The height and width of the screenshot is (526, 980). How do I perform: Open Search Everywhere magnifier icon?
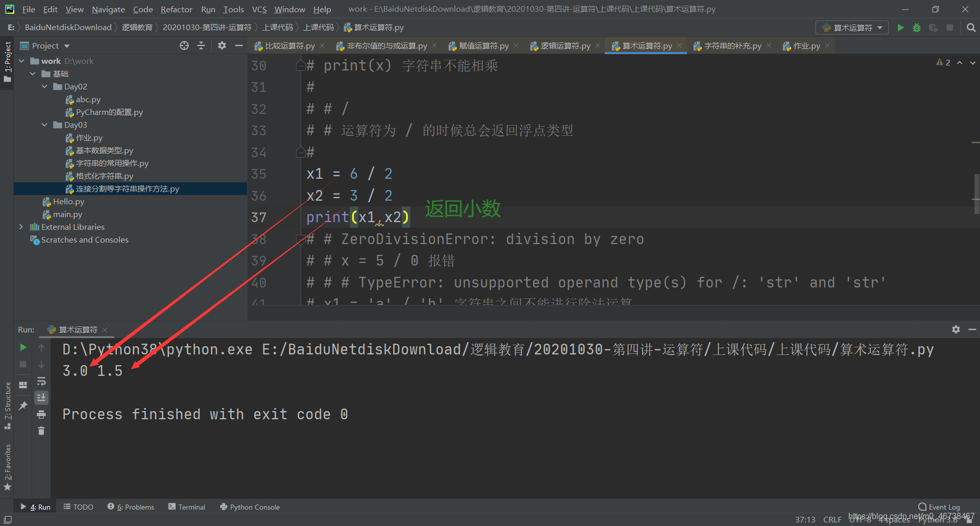point(971,28)
